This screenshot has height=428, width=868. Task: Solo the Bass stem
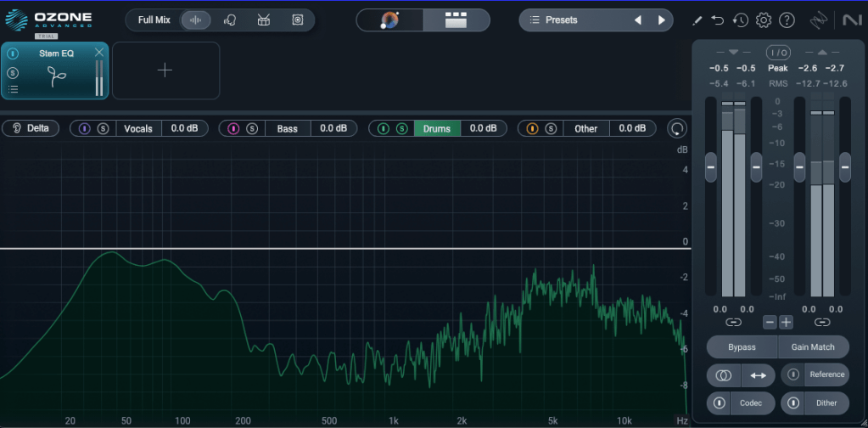[x=252, y=129]
